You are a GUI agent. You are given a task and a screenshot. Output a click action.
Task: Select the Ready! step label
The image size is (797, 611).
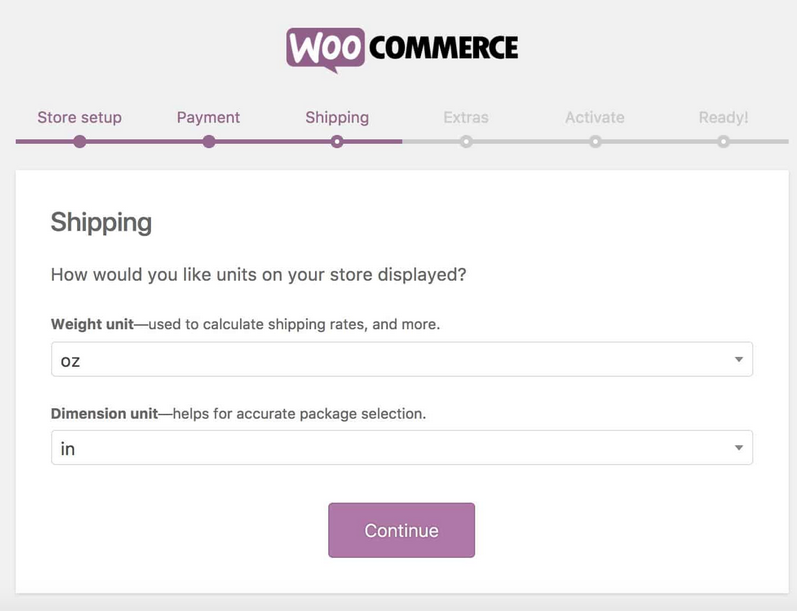coord(723,117)
